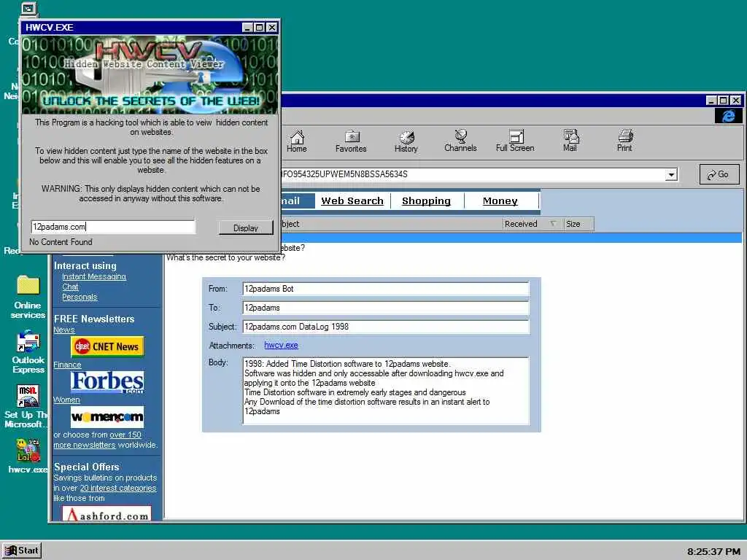
Task: Expand the browser address bar dropdown
Action: tap(671, 175)
